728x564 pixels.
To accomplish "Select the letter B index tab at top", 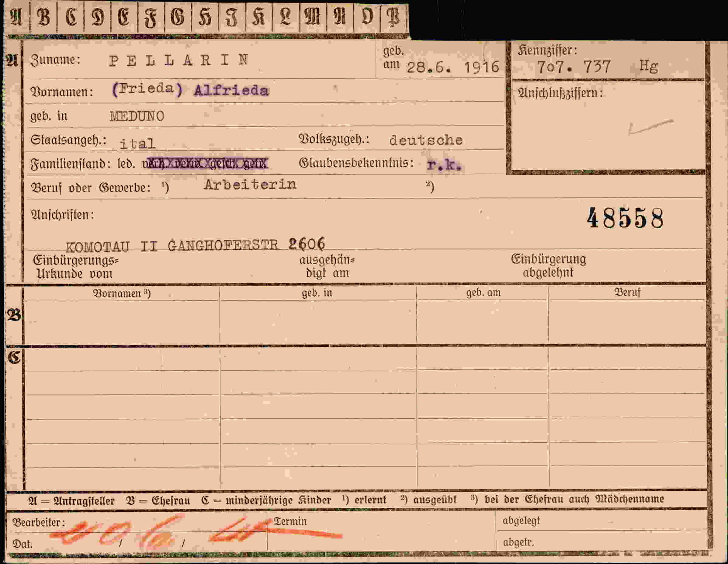I will [x=43, y=17].
